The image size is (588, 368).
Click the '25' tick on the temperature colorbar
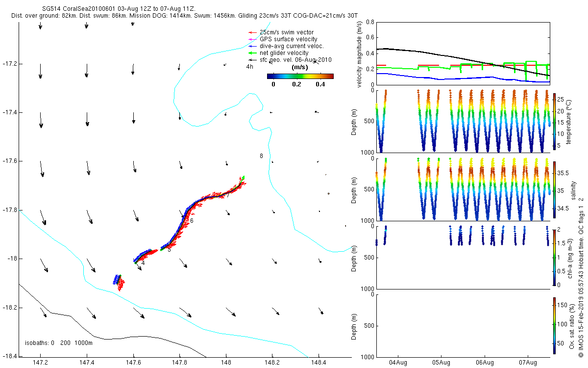(561, 100)
